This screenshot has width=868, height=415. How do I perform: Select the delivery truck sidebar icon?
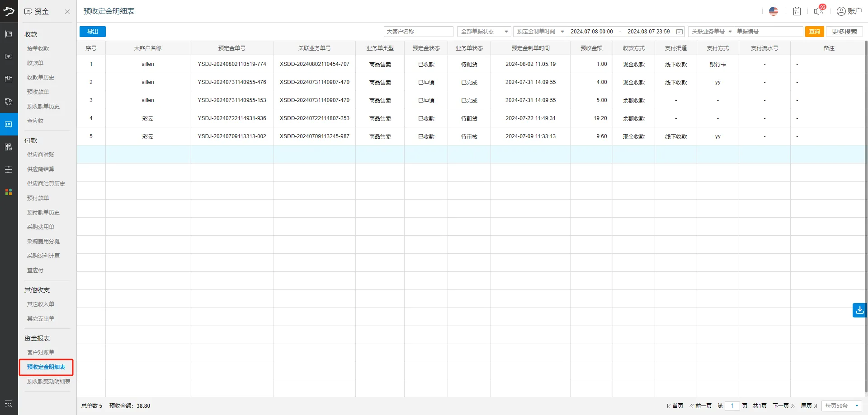9,102
